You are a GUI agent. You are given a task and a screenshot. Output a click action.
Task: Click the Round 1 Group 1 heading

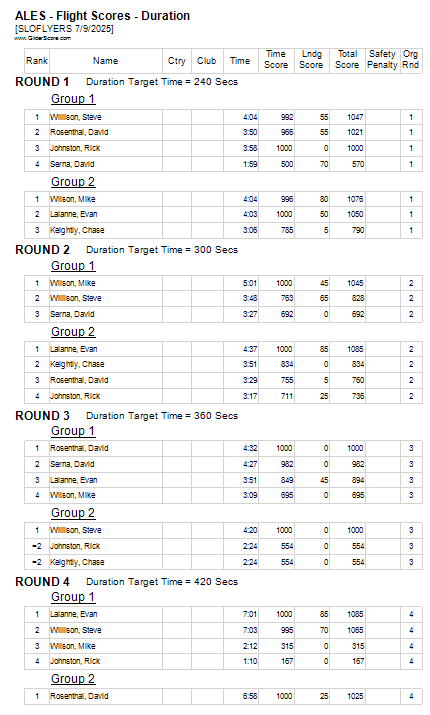coord(73,99)
